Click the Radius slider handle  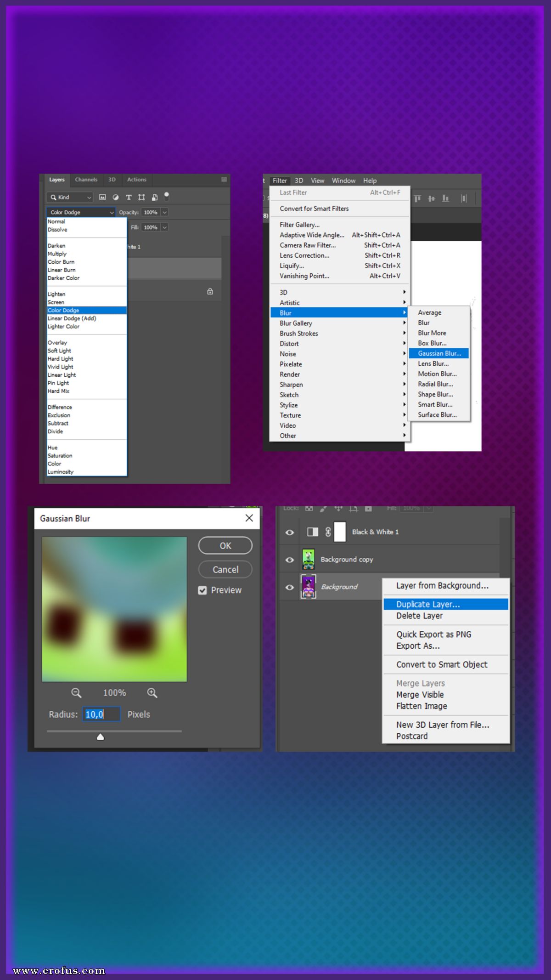coord(100,737)
